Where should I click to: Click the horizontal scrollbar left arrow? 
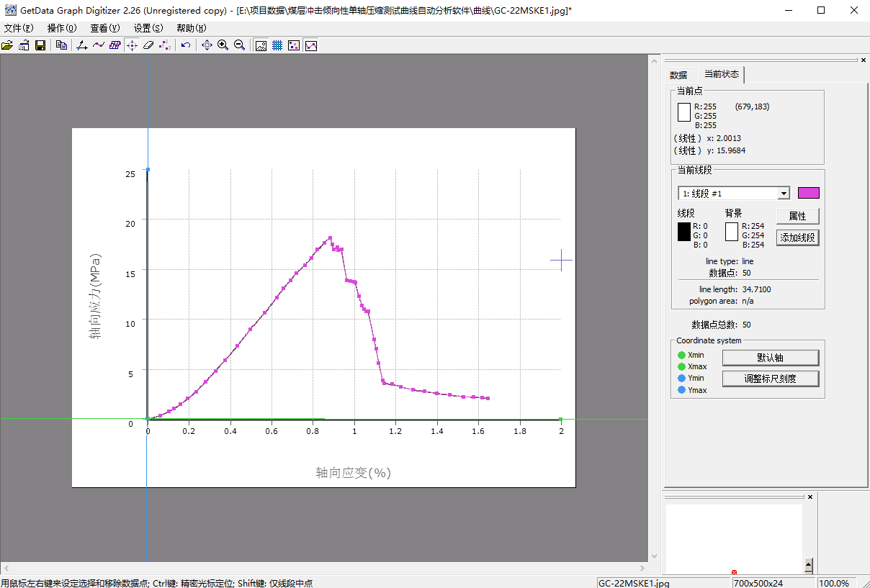pos(6,569)
